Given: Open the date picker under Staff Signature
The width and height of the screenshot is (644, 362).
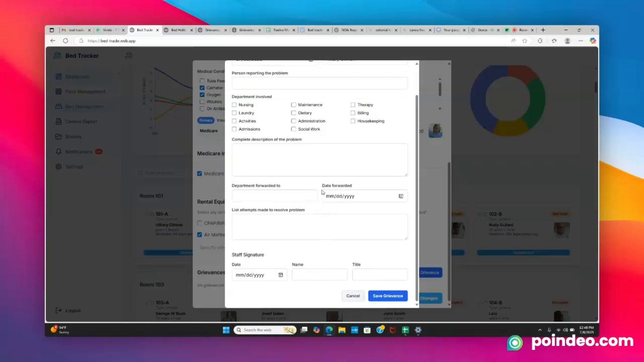Looking at the screenshot, I should (x=281, y=275).
